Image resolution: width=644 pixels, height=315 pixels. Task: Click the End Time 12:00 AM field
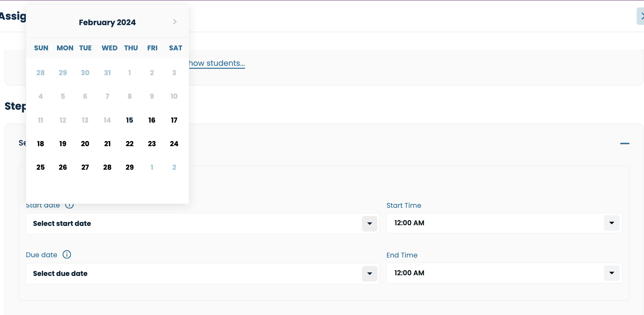(504, 273)
